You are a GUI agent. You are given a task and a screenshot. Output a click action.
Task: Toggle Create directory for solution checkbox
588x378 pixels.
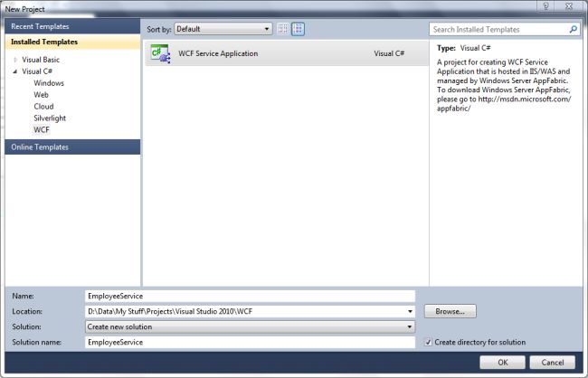point(428,342)
